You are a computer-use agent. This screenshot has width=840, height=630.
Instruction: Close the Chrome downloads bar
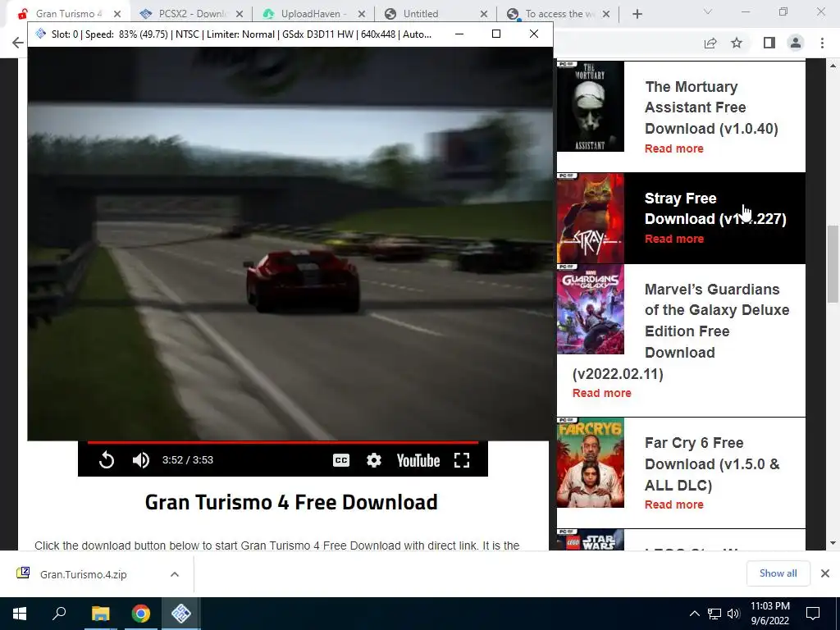[825, 573]
